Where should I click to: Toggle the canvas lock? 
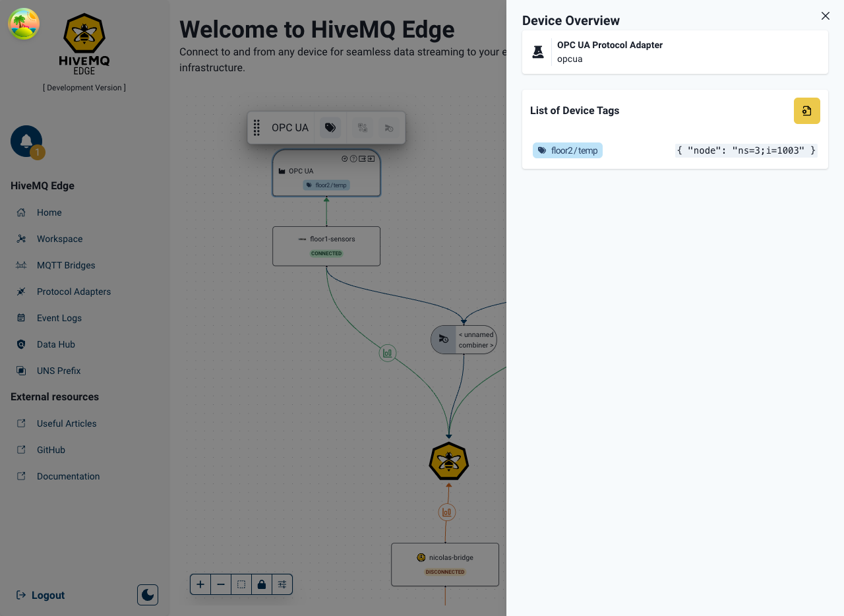(x=262, y=584)
